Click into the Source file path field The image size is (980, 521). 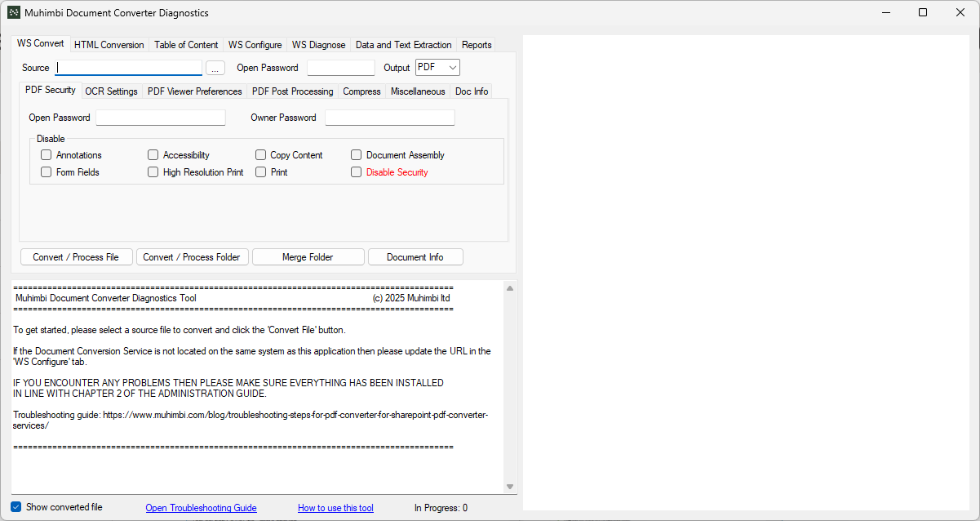(x=129, y=68)
